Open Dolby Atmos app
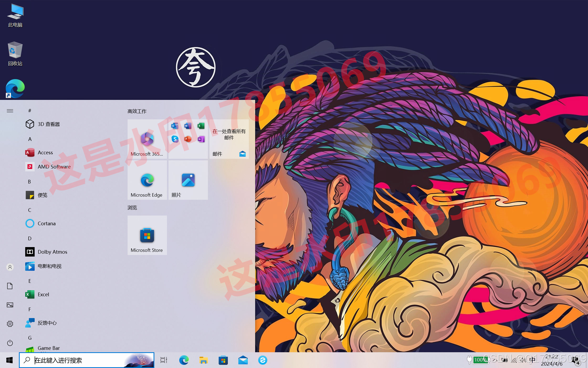This screenshot has height=368, width=588. 52,252
